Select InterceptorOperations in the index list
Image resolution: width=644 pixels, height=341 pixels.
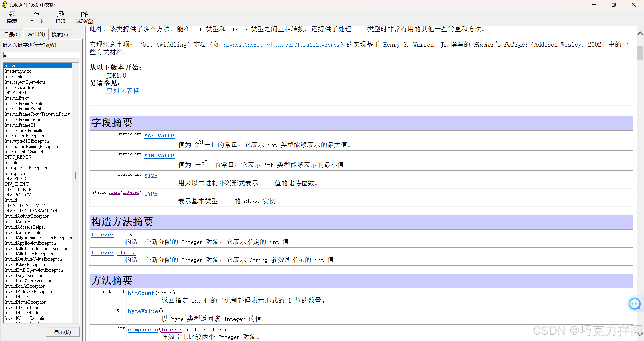tap(24, 82)
